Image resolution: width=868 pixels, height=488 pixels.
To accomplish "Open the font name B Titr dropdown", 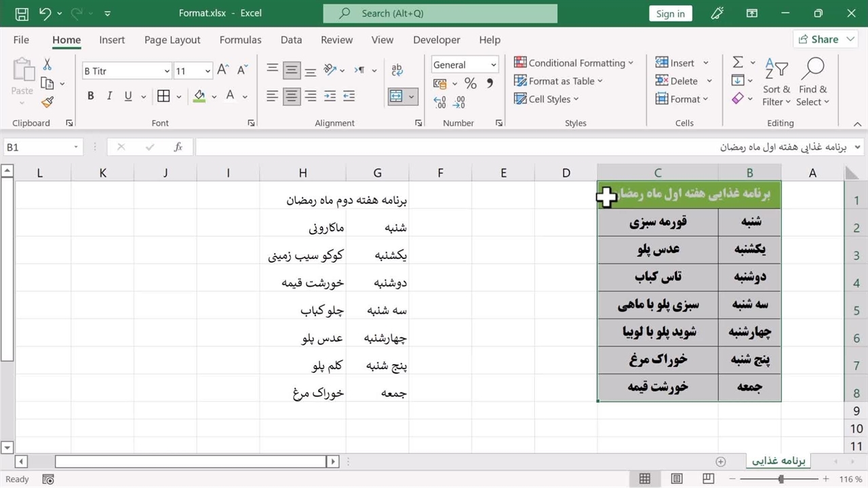I will click(x=167, y=71).
